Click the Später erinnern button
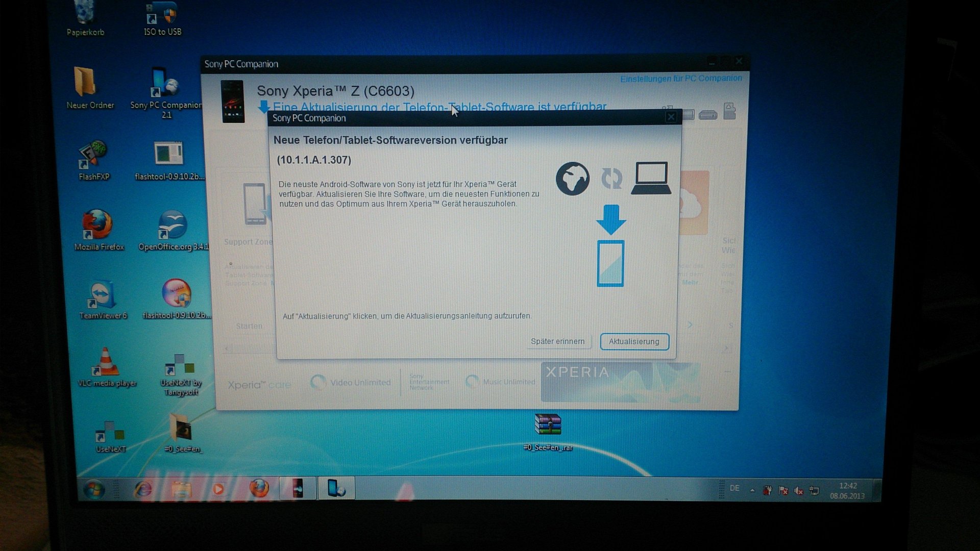980x551 pixels. click(557, 341)
